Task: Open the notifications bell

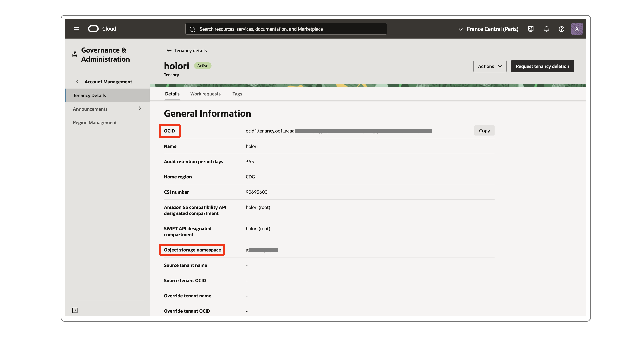Action: tap(546, 29)
